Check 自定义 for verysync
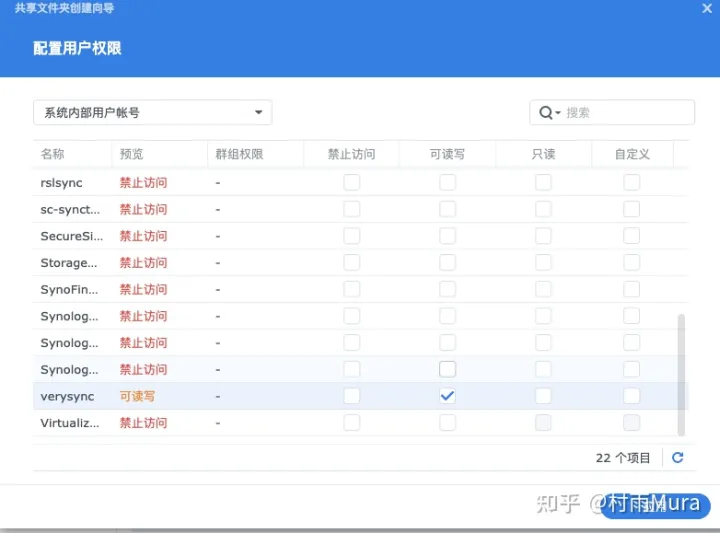The height and width of the screenshot is (533, 720). (x=632, y=396)
